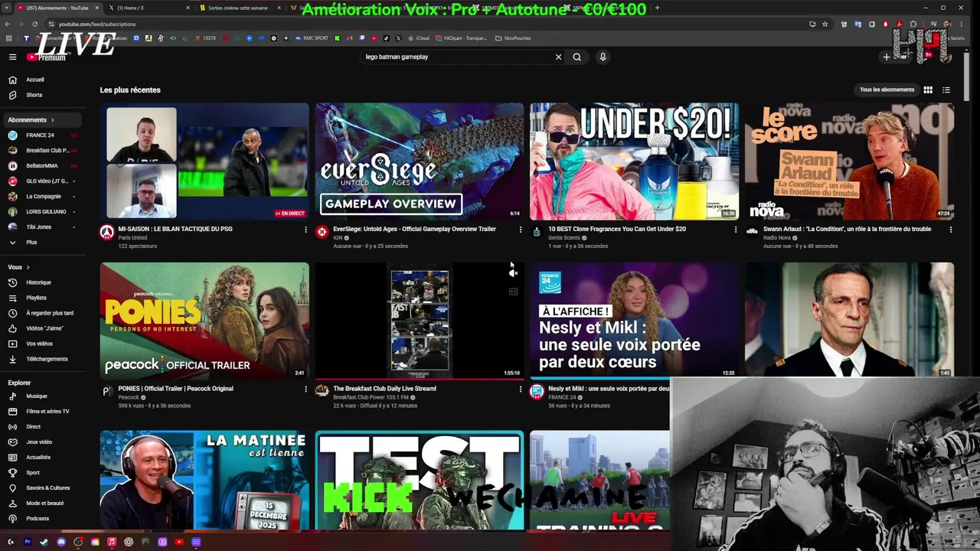
Task: Click Tous les abonnements button
Action: coord(887,90)
